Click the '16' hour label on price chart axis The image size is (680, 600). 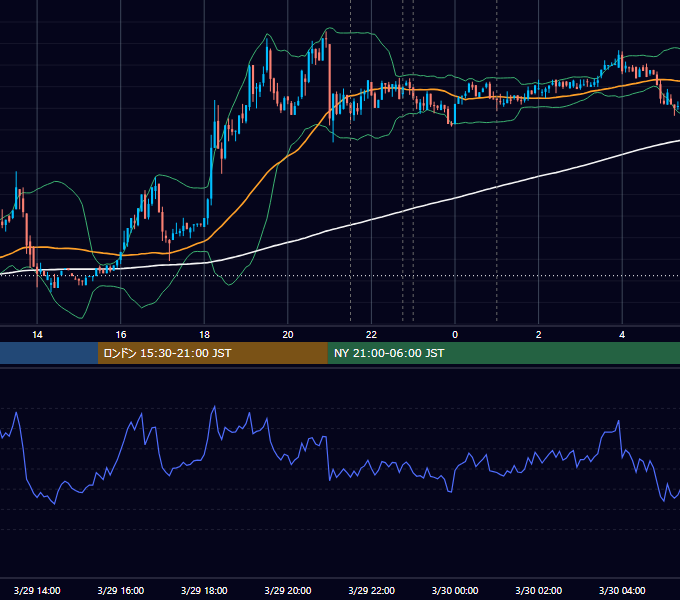[x=121, y=335]
